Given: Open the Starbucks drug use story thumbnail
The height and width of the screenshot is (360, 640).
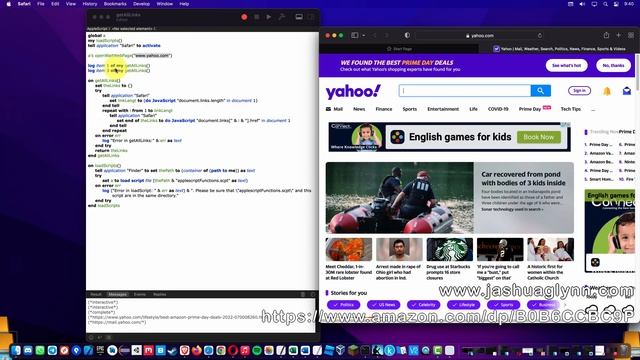Looking at the screenshot, I should point(449,249).
